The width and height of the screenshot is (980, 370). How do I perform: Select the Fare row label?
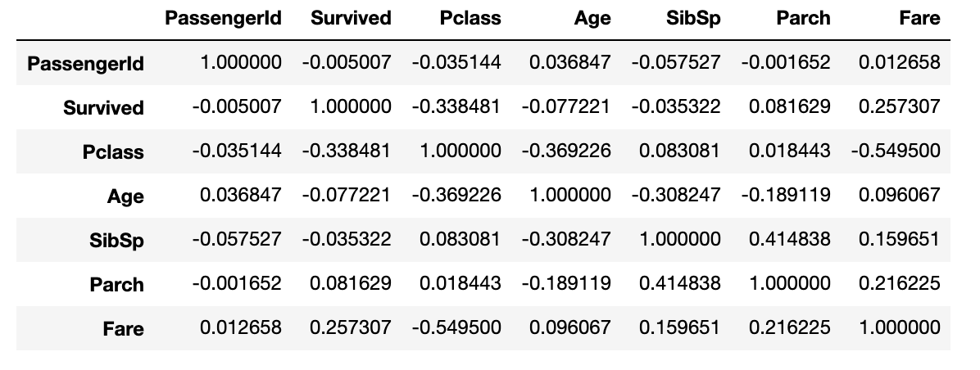point(123,329)
